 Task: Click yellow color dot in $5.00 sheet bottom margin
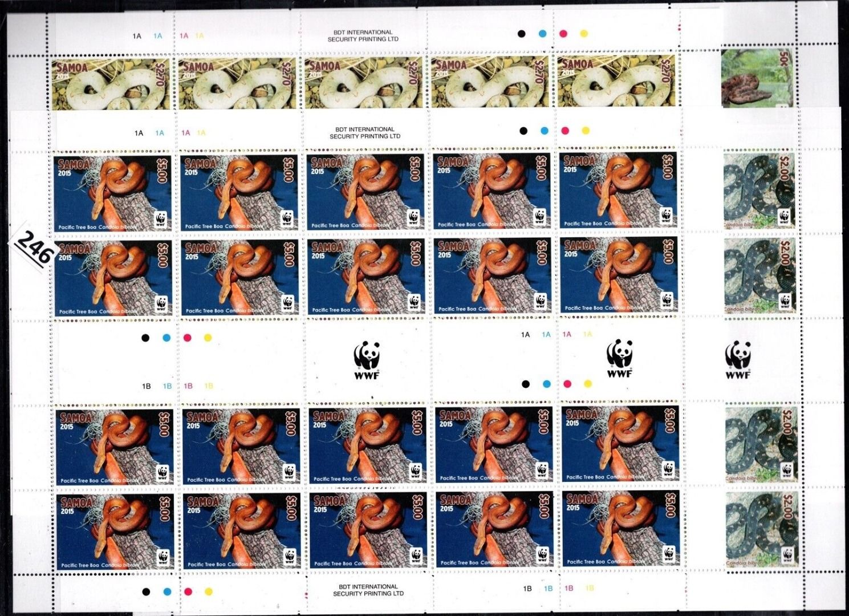pos(208,592)
